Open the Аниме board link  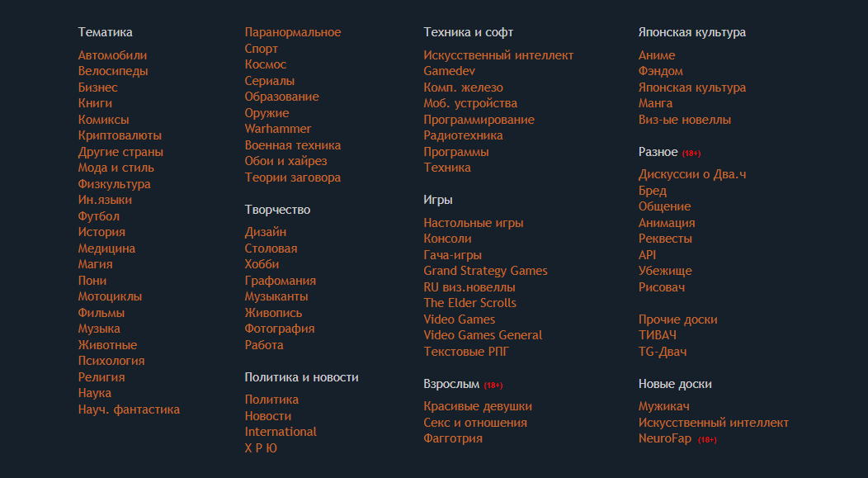pos(657,55)
